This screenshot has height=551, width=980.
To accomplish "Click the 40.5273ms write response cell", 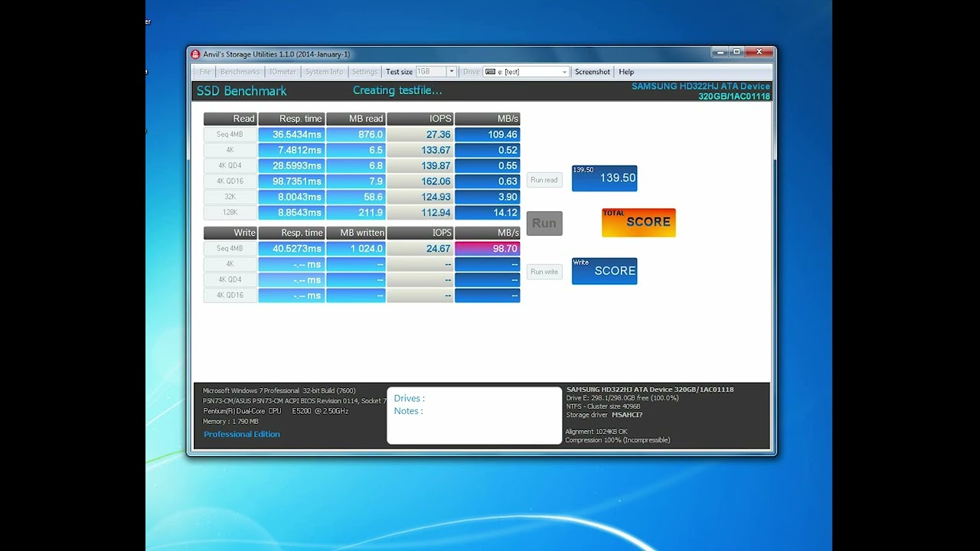I will point(292,249).
